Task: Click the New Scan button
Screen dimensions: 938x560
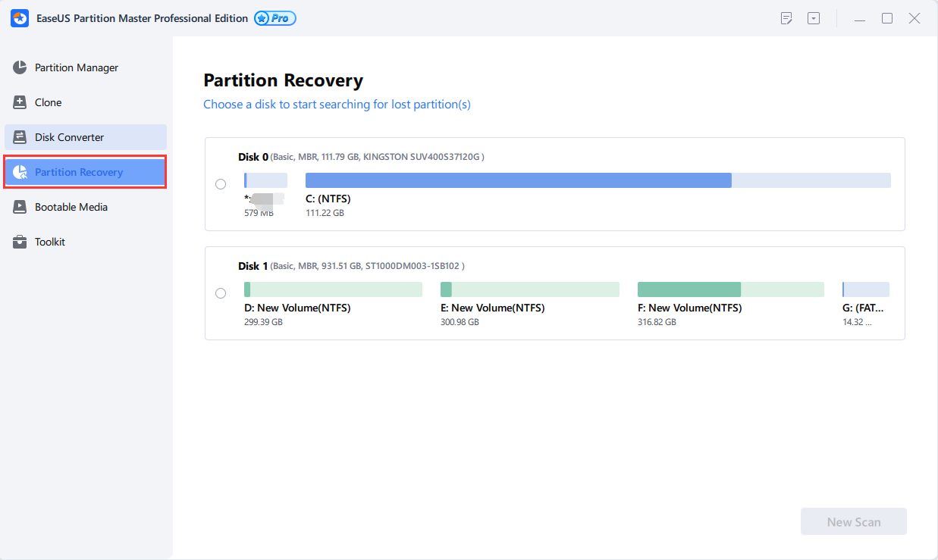Action: coord(853,521)
